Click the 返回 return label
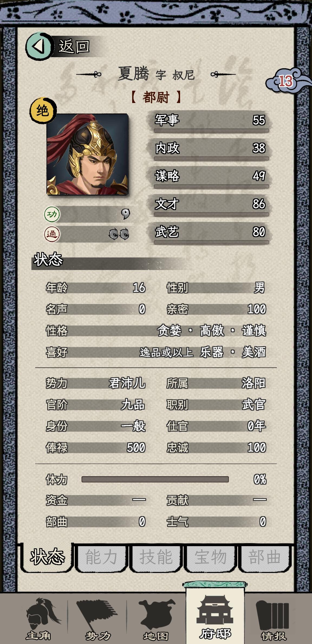The image size is (312, 644). pos(74,47)
